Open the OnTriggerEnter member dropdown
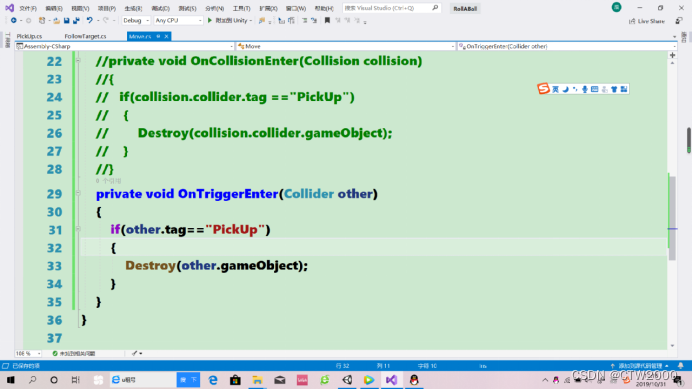 tap(567, 46)
